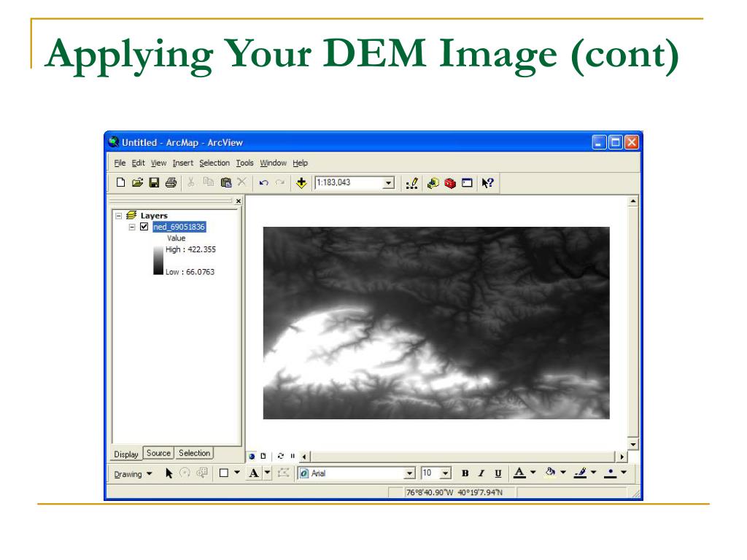This screenshot has height=560, width=747.
Task: Click the font color A swatch
Action: 519,472
